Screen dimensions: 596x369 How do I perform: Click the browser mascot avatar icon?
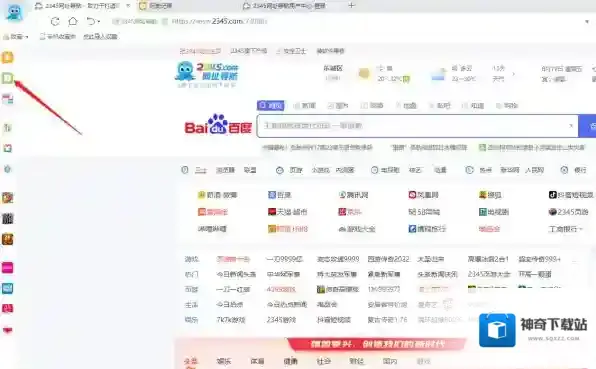[x=14, y=12]
